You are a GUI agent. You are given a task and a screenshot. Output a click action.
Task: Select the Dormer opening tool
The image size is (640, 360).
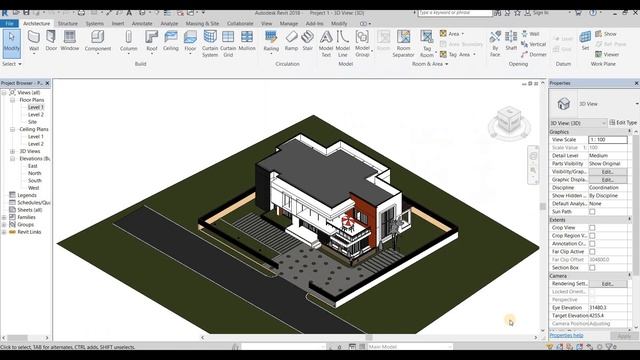[x=533, y=54]
